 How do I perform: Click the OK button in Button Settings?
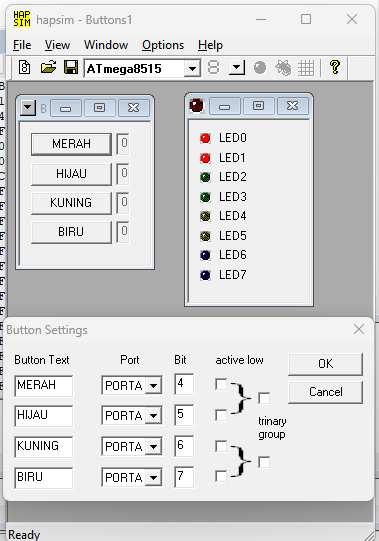325,364
